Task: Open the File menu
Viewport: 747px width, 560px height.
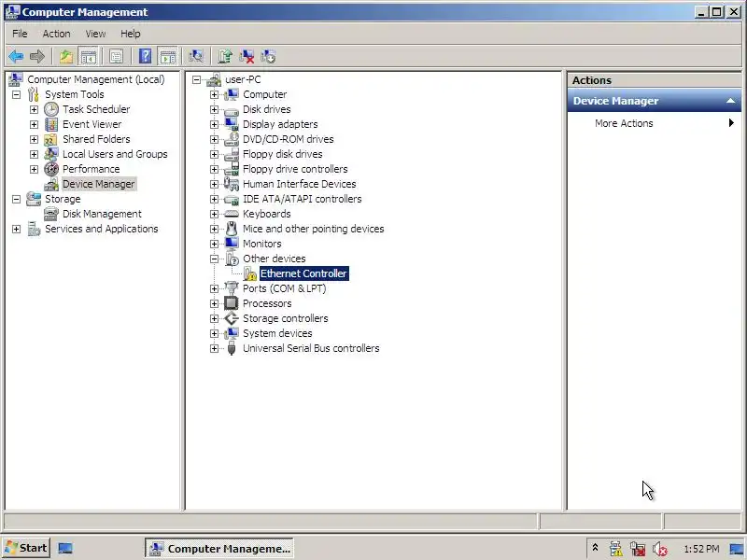Action: [20, 34]
